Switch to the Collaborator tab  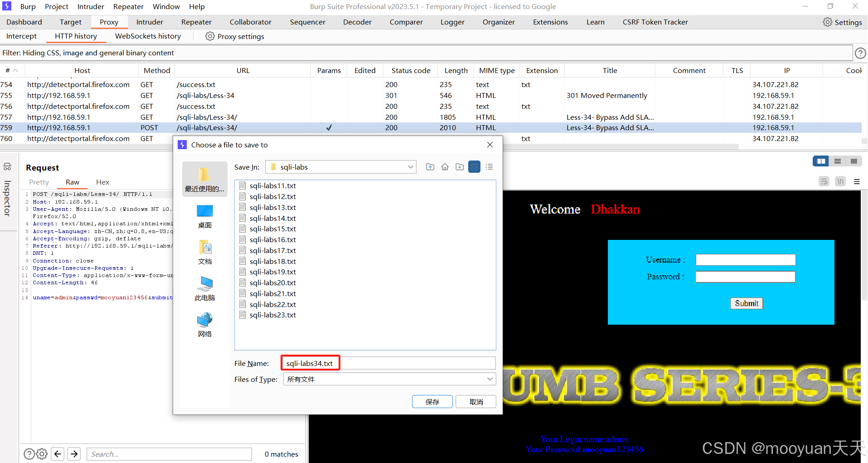(250, 22)
